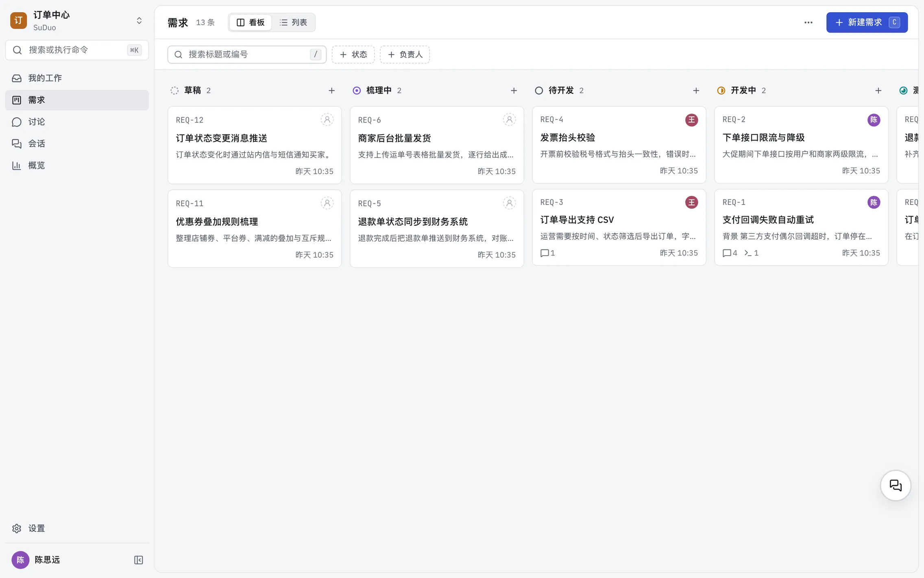Image resolution: width=924 pixels, height=578 pixels.
Task: Open 会话 in the sidebar
Action: pos(77,144)
